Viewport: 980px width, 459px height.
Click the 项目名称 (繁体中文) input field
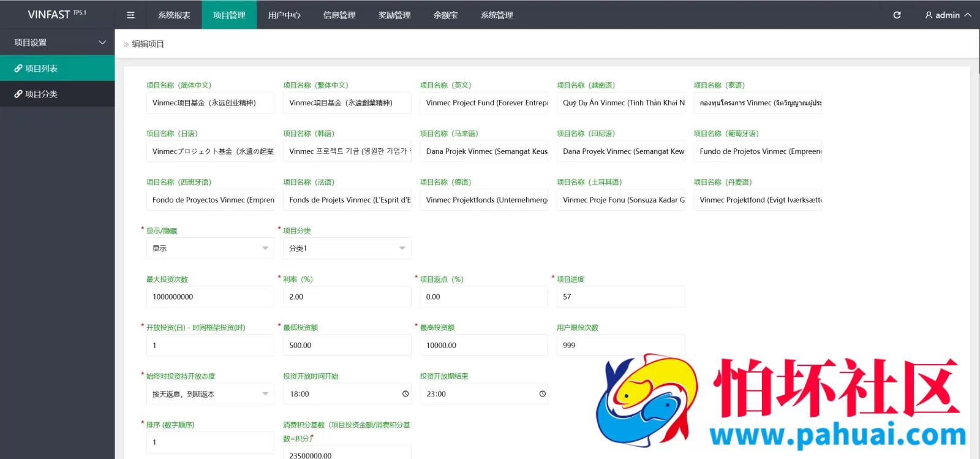(347, 103)
